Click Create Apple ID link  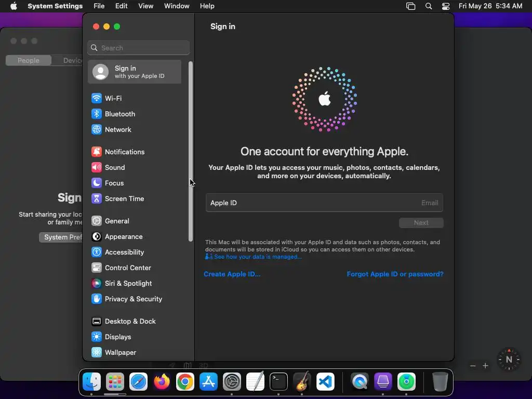[x=232, y=274]
